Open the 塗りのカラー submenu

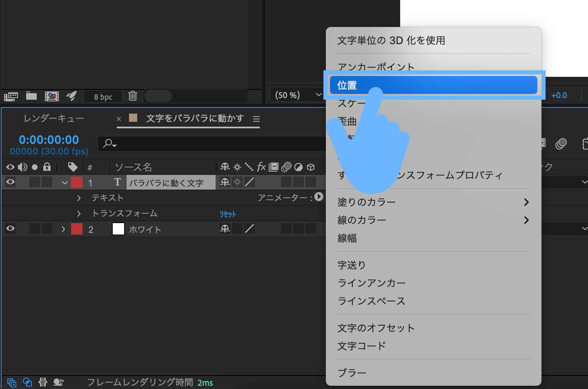point(434,202)
